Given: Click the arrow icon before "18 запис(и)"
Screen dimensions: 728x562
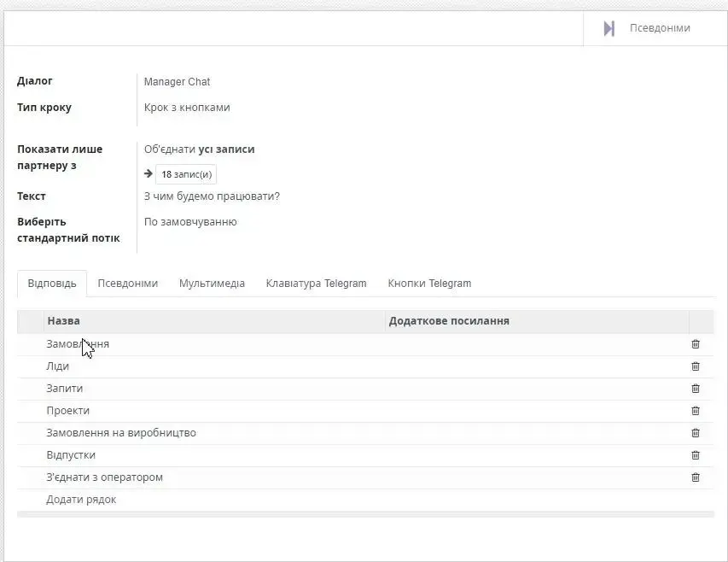Looking at the screenshot, I should (147, 173).
